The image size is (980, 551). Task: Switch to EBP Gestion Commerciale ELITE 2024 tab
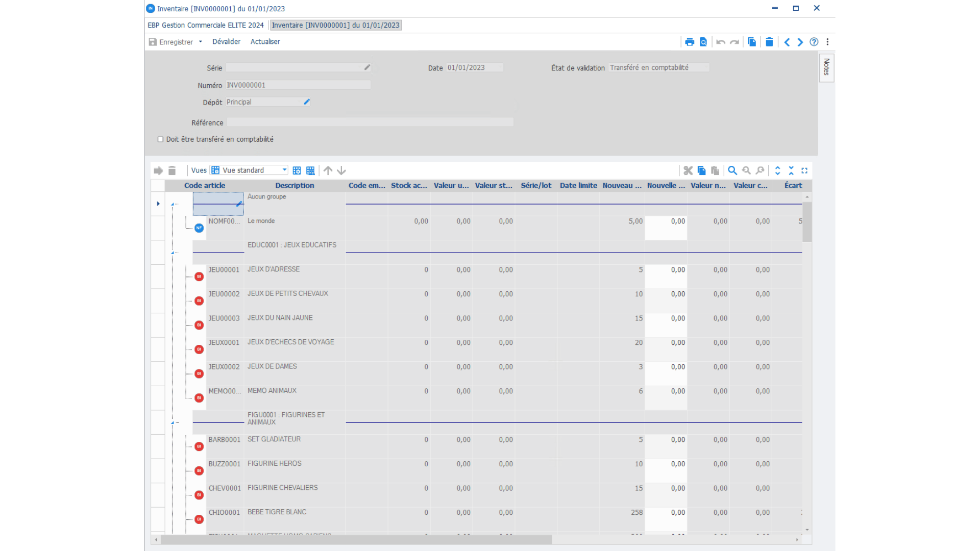pyautogui.click(x=206, y=25)
